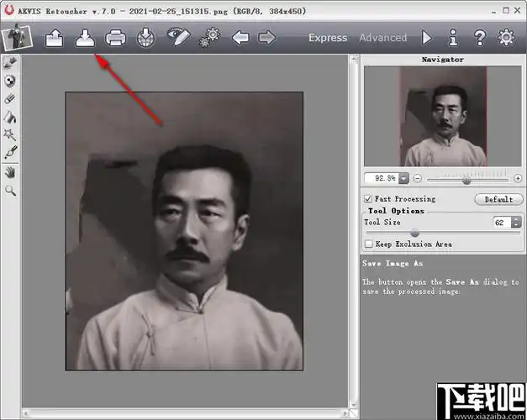The height and width of the screenshot is (420, 527).
Task: Select the Selection Brush tool
Action: 10,63
